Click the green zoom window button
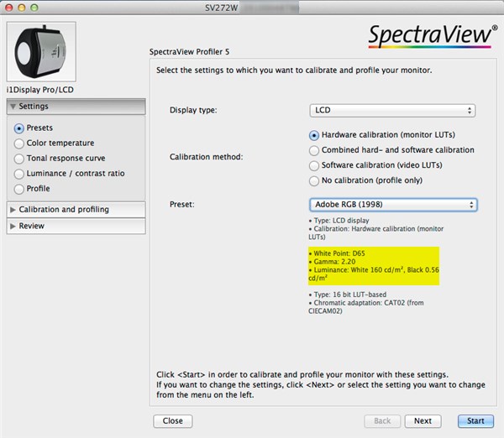This screenshot has height=438, width=504. click(34, 8)
